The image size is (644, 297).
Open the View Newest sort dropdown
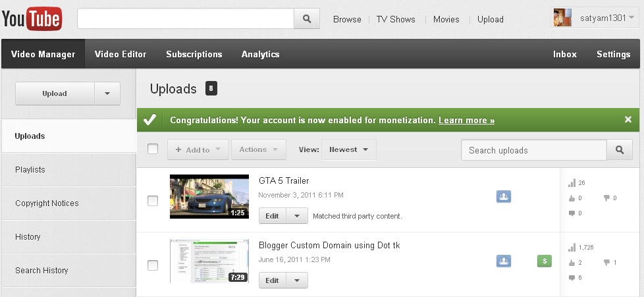click(349, 149)
